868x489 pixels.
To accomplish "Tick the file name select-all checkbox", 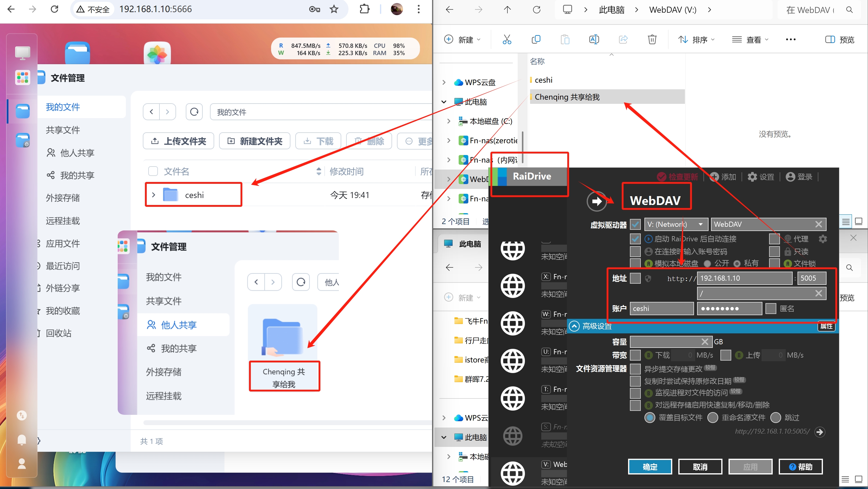I will tap(153, 171).
